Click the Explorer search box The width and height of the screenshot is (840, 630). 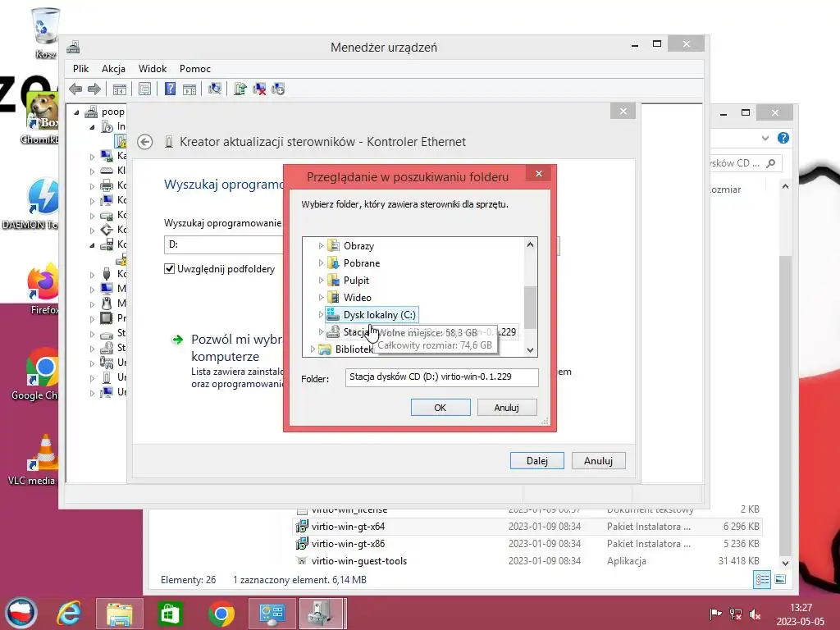[745, 163]
